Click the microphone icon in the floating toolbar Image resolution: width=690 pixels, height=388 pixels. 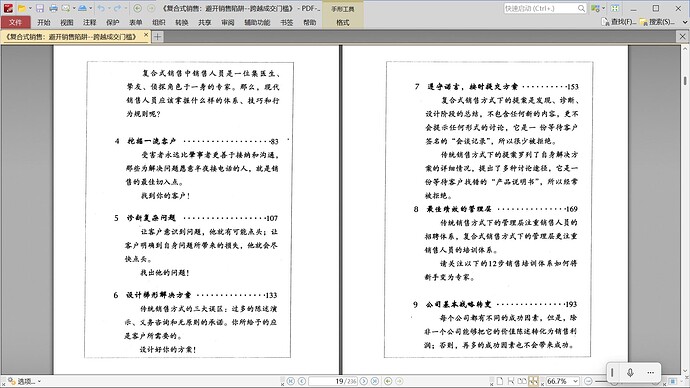coord(630,373)
